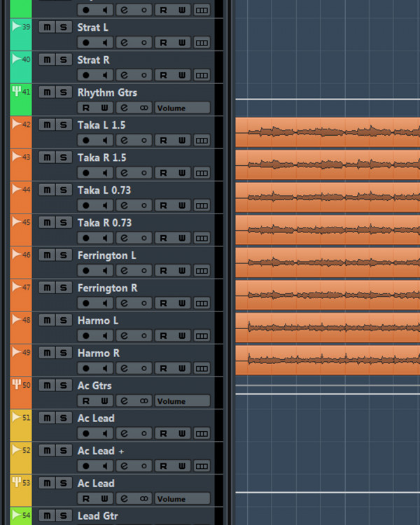Mute the Lead Gtr track
Screen dimensions: 420x525
point(47,516)
